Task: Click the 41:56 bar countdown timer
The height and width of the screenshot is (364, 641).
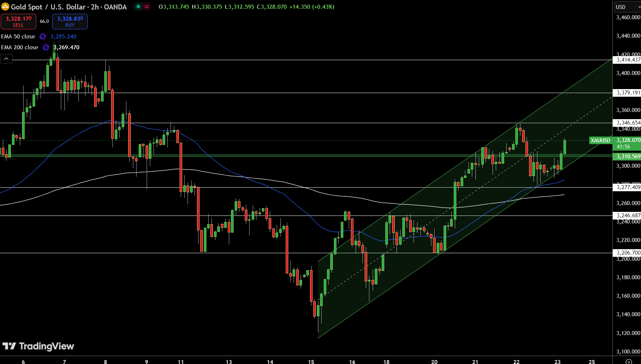Action: tap(623, 147)
